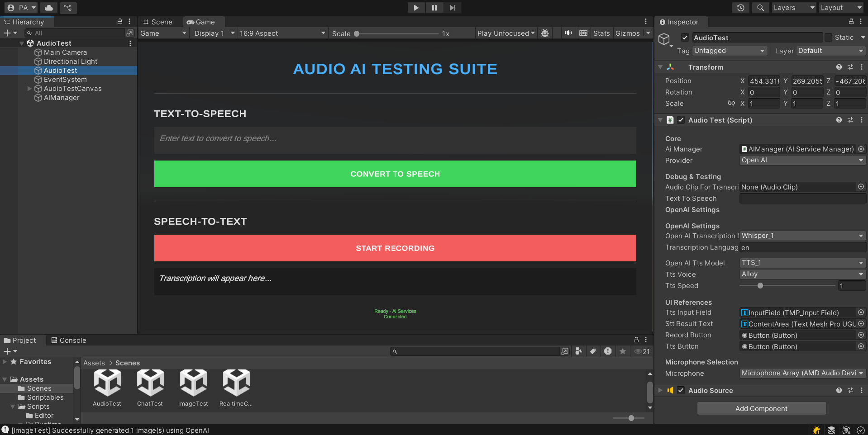Click the frame debugger bug icon
This screenshot has width=868, height=435.
coord(545,33)
